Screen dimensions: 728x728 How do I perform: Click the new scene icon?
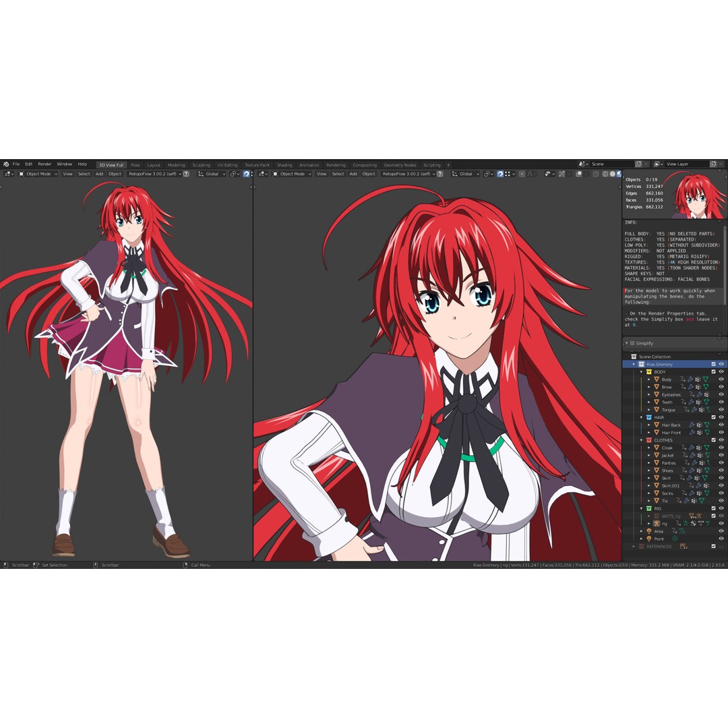point(639,164)
